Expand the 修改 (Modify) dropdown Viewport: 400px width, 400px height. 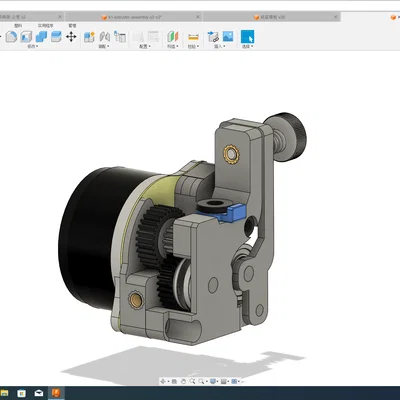(32, 46)
